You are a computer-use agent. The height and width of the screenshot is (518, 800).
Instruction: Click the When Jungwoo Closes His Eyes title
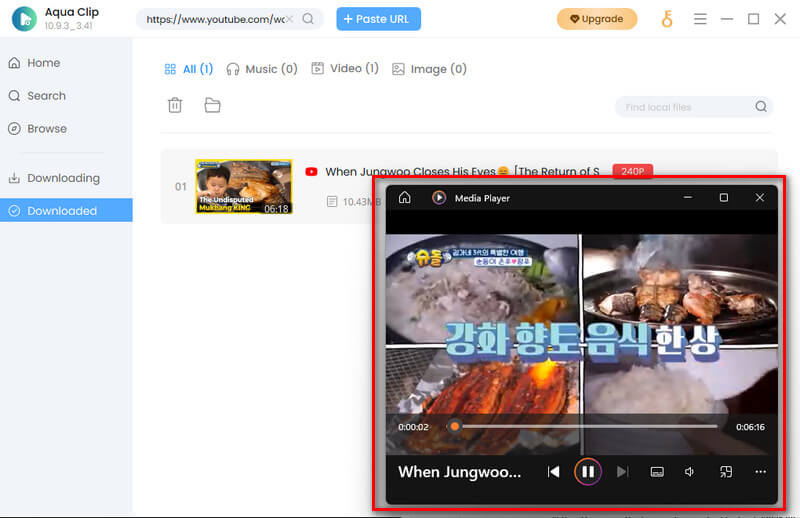tap(462, 171)
